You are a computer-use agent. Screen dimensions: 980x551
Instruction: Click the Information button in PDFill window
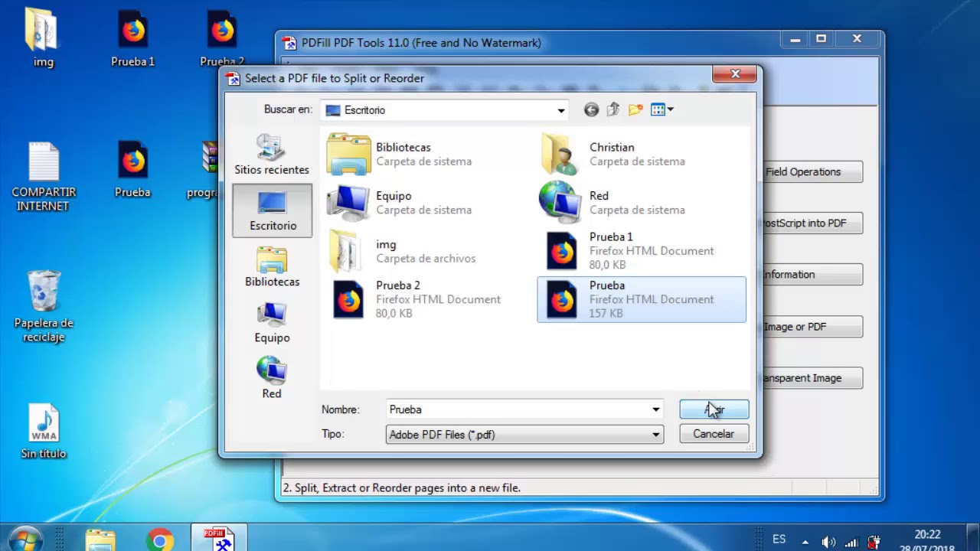[813, 275]
